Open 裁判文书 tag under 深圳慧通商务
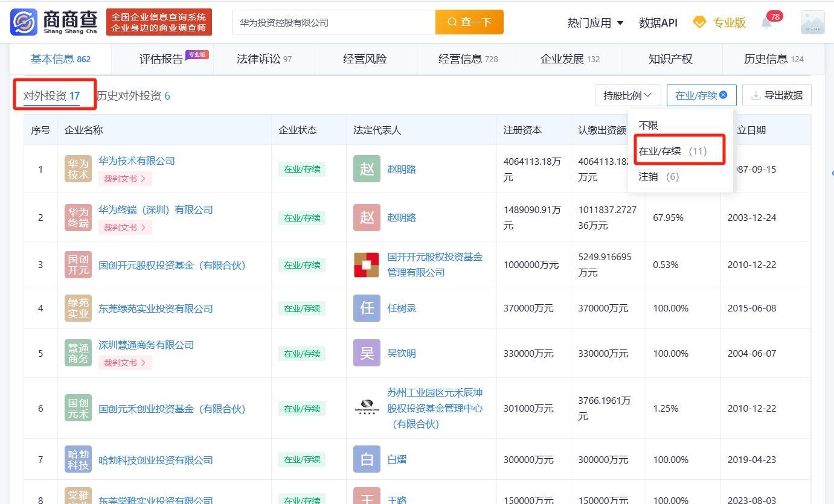The image size is (834, 504). tap(125, 363)
